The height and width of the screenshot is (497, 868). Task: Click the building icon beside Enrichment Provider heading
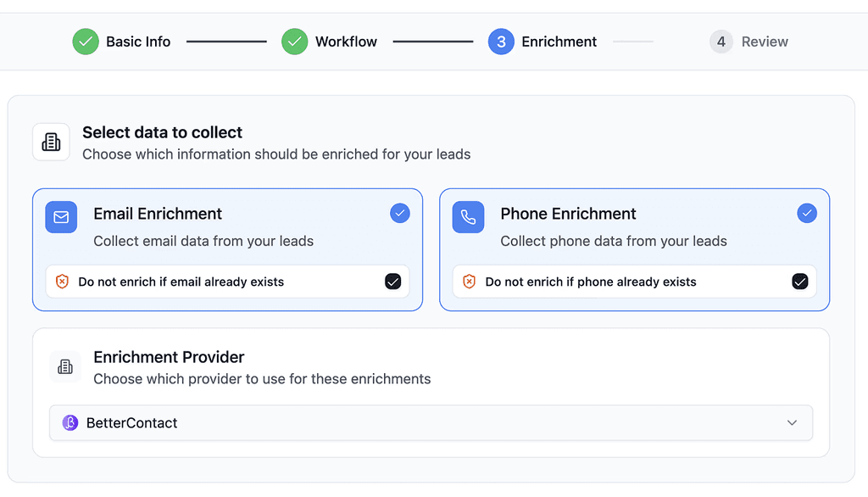pos(65,366)
